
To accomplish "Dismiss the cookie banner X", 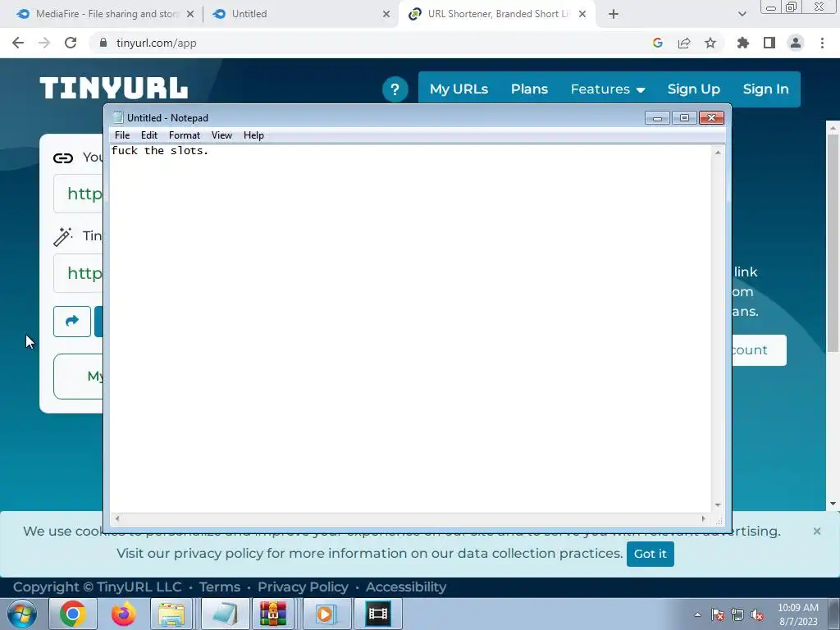I will click(816, 532).
